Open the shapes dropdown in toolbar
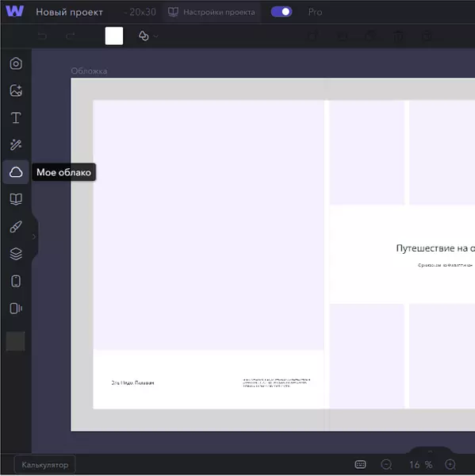This screenshot has height=476, width=475. [x=147, y=36]
